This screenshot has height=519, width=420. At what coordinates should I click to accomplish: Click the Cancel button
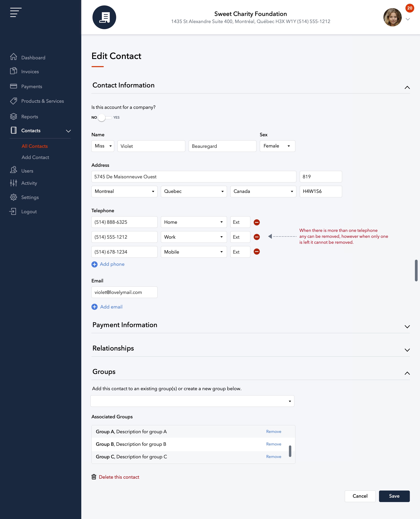coord(360,496)
